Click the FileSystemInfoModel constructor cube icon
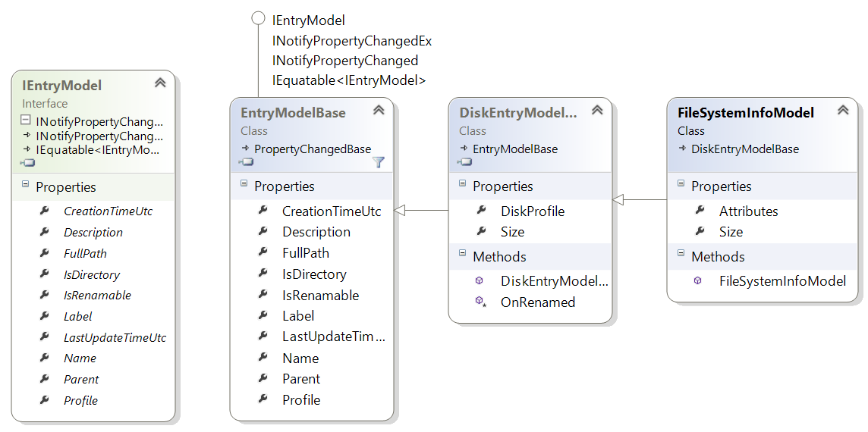Image resolution: width=868 pixels, height=432 pixels. (698, 280)
